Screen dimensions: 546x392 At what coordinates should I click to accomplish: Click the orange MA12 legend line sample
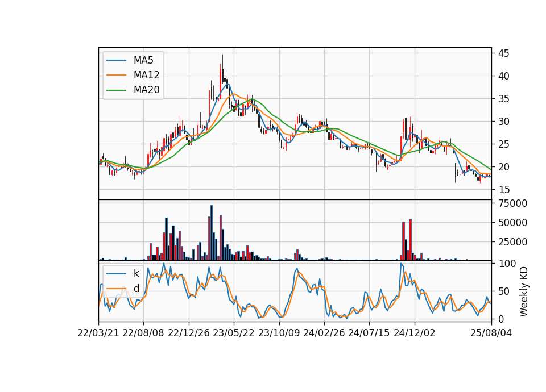116,75
